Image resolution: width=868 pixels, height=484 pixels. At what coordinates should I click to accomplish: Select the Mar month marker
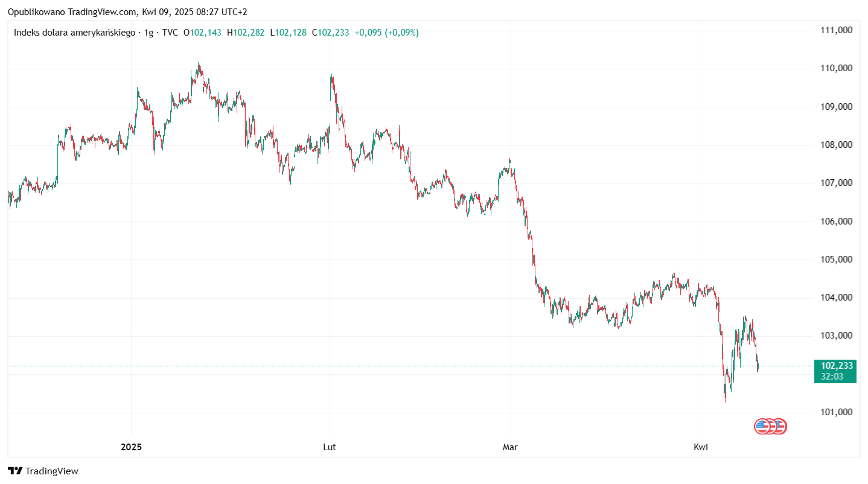[511, 447]
